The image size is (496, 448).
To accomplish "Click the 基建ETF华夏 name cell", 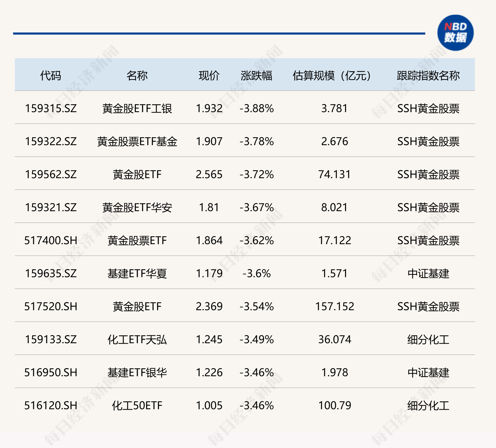I will point(137,274).
